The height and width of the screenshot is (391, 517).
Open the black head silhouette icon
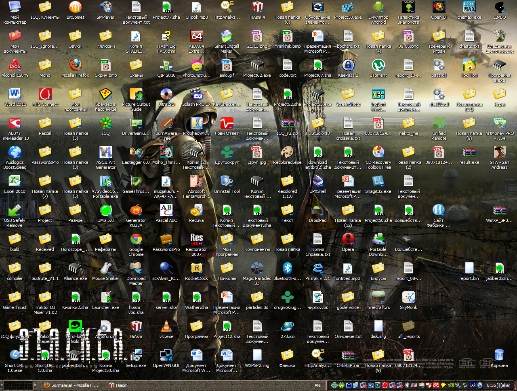499,7
